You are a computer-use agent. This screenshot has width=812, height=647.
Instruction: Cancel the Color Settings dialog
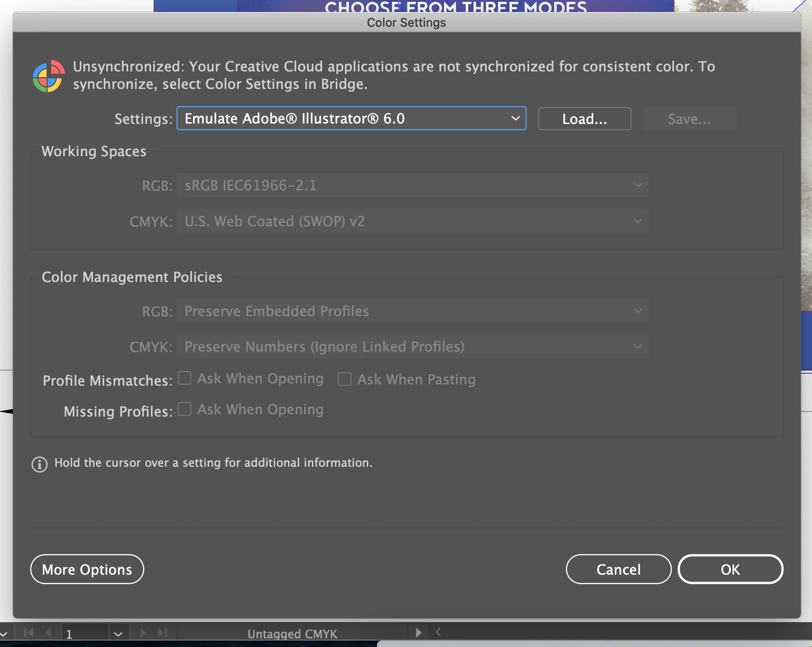pos(618,569)
